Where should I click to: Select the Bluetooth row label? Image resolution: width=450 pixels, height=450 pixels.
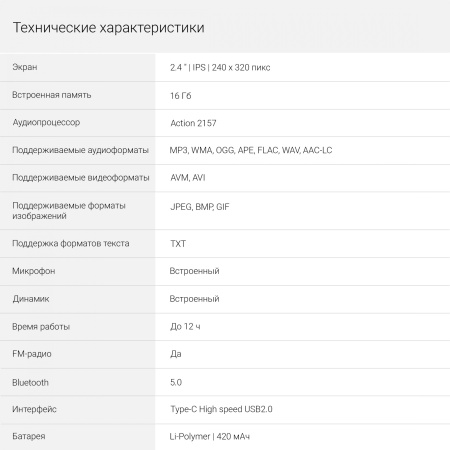coord(30,382)
